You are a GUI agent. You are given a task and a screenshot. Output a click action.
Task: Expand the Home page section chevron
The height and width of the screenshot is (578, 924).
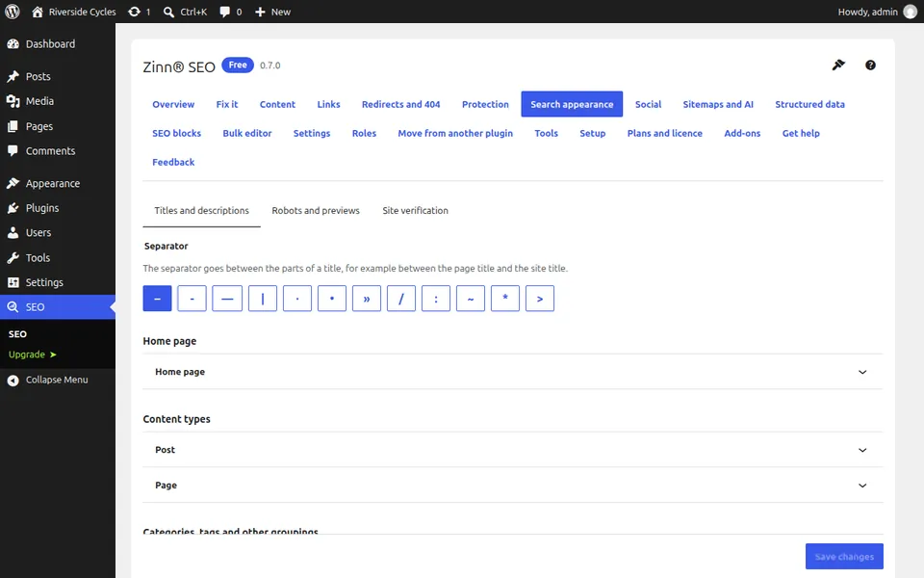(862, 372)
